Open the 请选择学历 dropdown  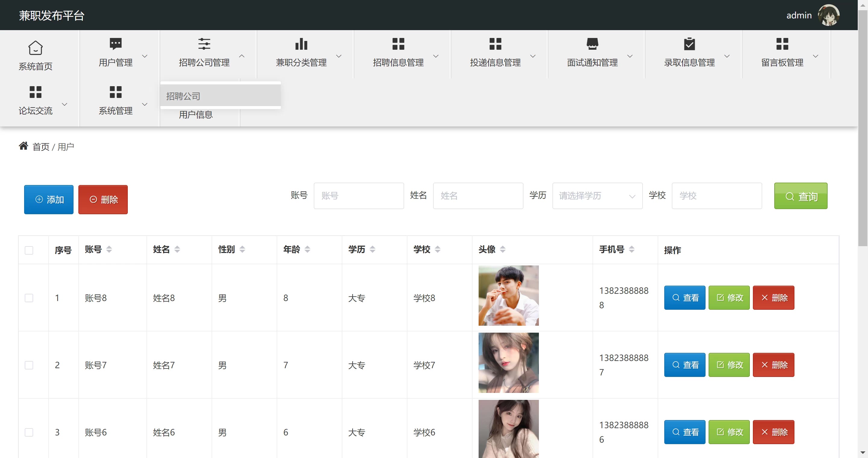[597, 196]
